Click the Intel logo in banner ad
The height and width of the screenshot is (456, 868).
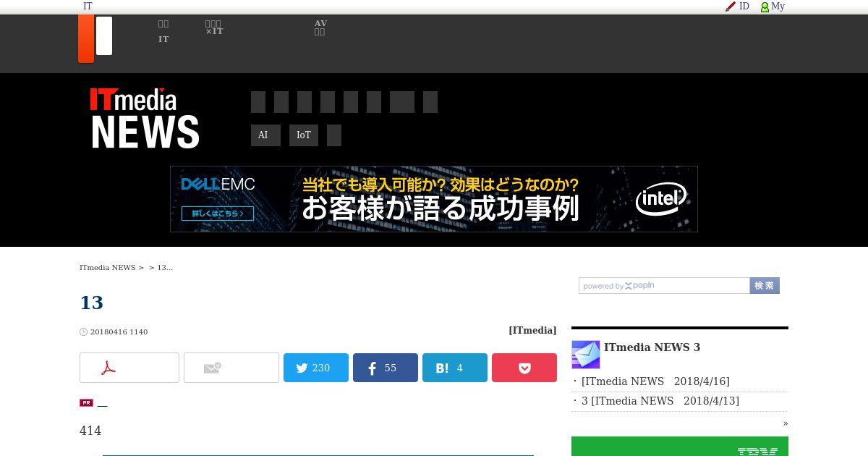[661, 199]
